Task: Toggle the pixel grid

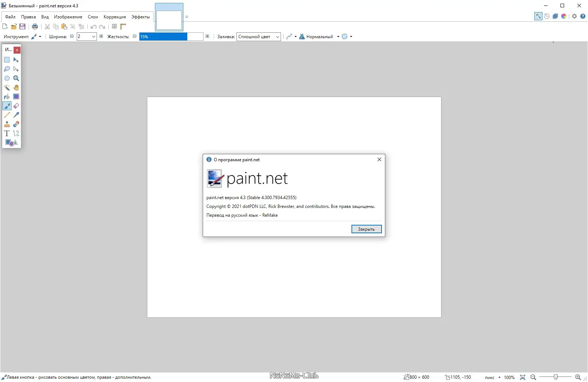Action: (115, 26)
